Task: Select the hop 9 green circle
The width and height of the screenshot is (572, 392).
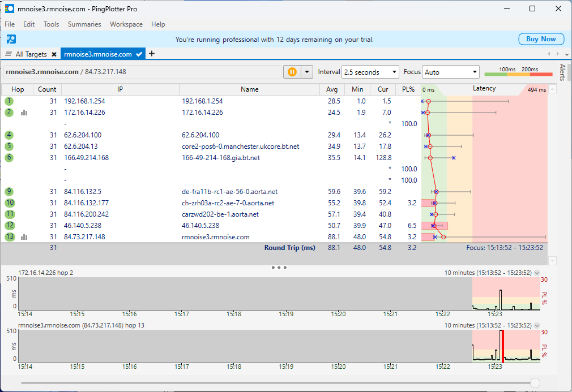Action: coord(9,191)
